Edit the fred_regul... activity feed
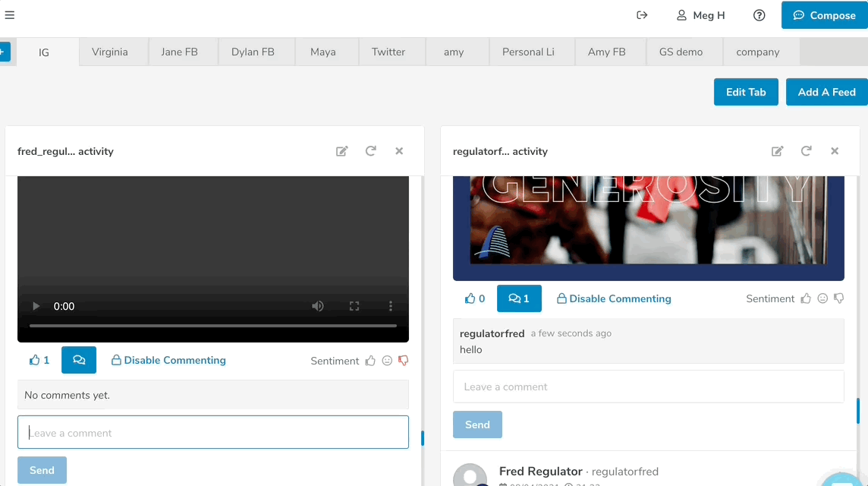 click(342, 150)
